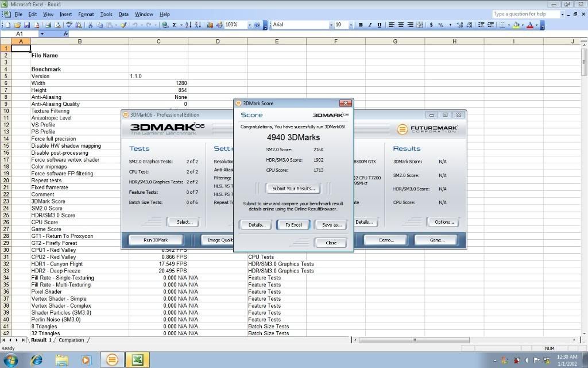
Task: Click the Cut scissors icon
Action: tap(90, 25)
